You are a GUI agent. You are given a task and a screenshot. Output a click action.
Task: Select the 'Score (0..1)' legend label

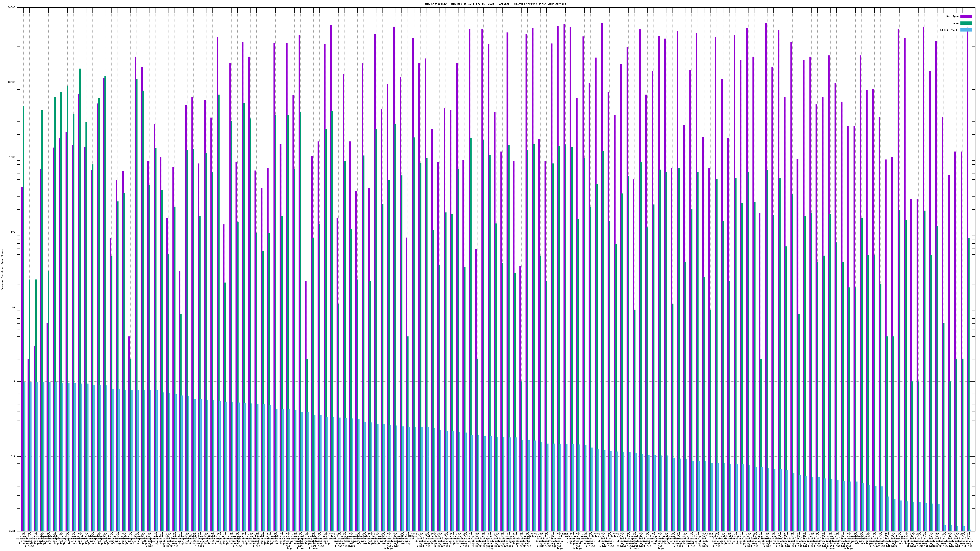click(950, 30)
